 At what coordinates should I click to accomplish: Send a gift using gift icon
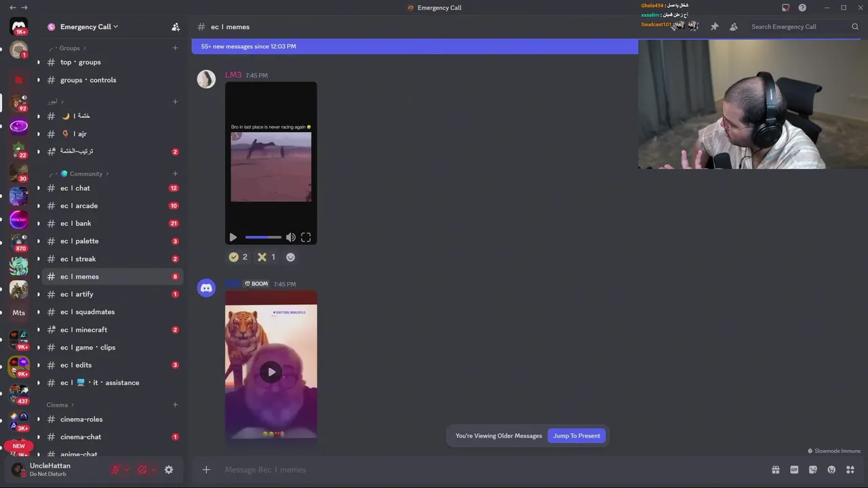point(775,470)
